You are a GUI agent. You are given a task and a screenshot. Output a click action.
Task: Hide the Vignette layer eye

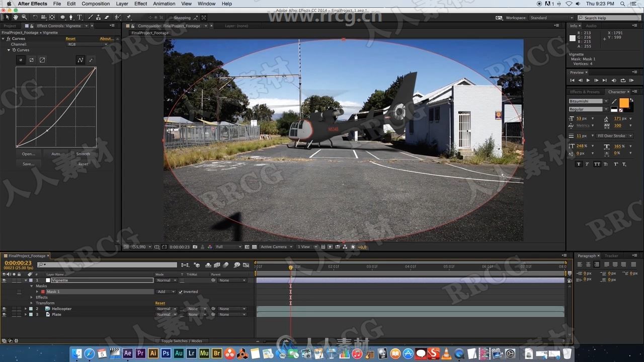point(4,280)
